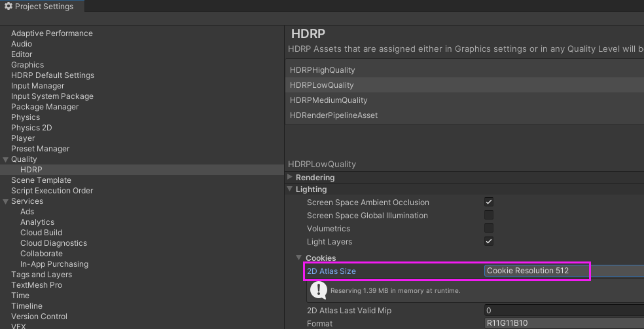
Task: Open Audio settings
Action: pyautogui.click(x=22, y=44)
